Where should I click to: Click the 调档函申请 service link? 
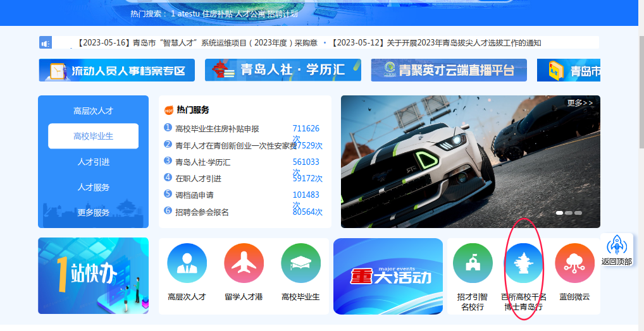point(194,195)
